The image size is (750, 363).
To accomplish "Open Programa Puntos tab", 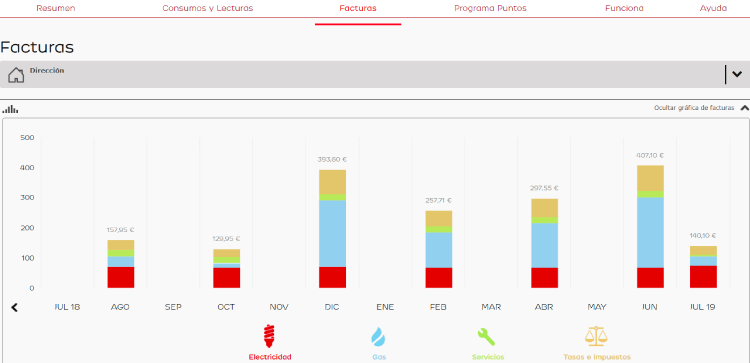I will click(490, 8).
